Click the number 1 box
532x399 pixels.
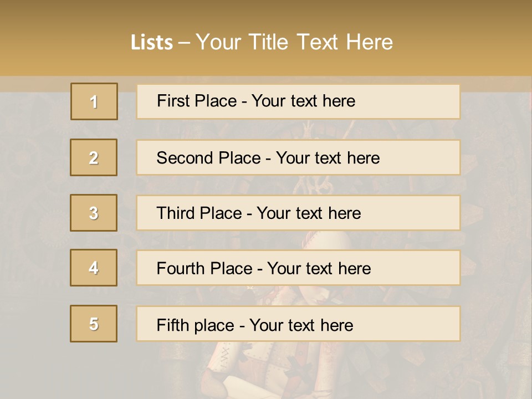pyautogui.click(x=94, y=101)
